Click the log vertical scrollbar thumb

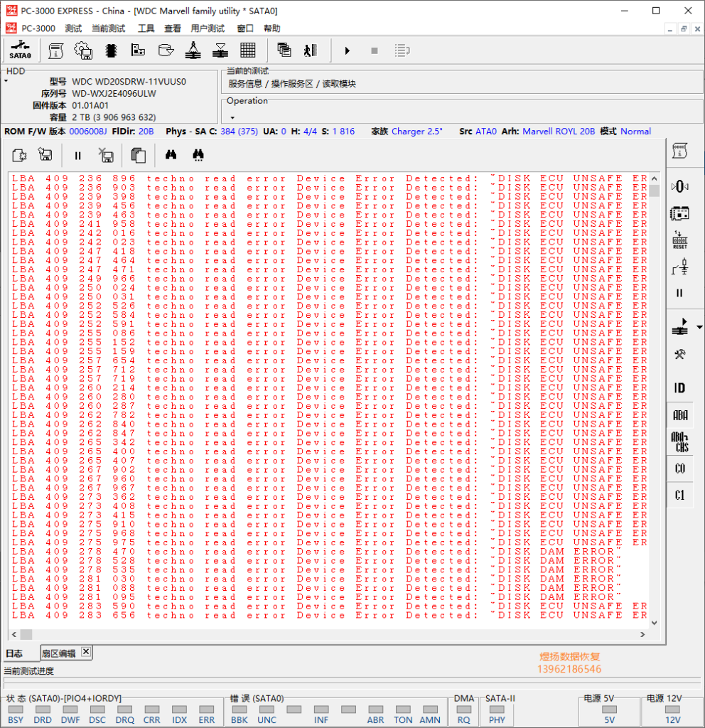point(654,191)
